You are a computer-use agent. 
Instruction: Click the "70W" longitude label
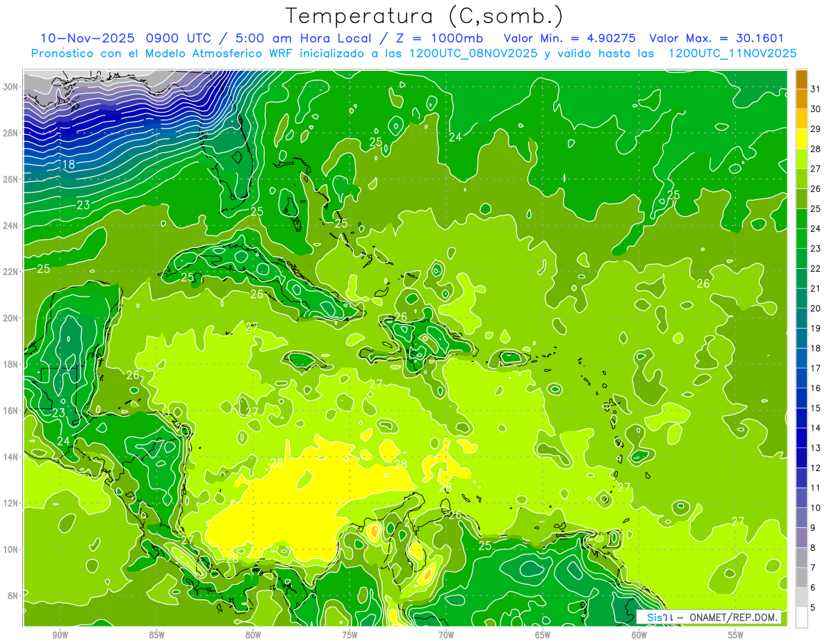pos(446,635)
